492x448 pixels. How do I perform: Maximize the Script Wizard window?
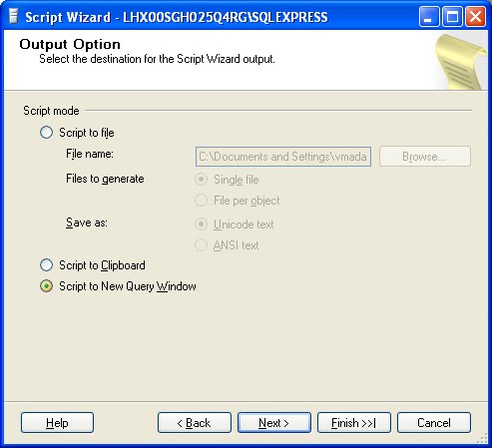[452, 17]
